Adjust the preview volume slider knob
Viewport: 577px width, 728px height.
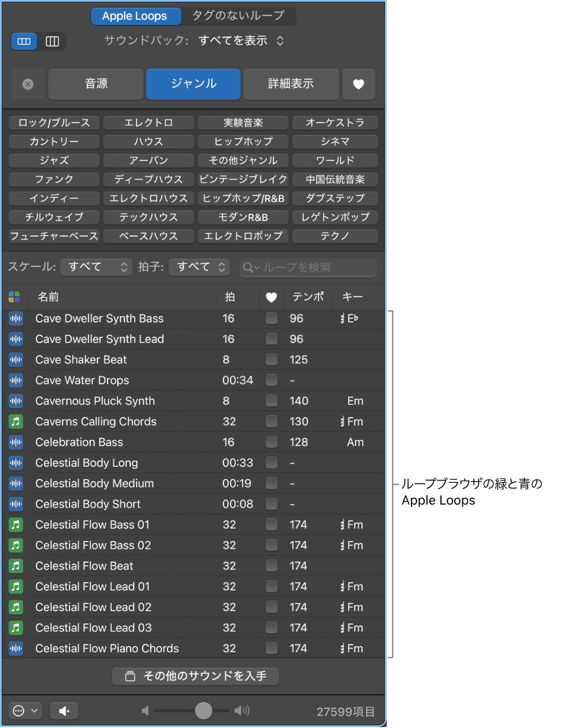click(204, 711)
